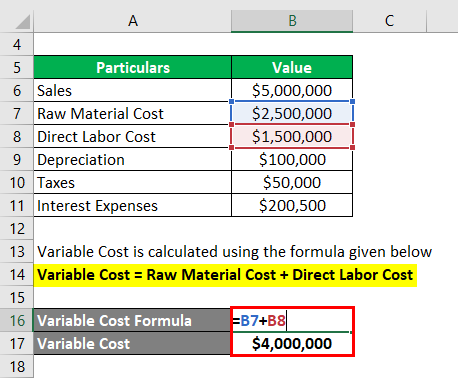Select column C header

click(x=389, y=21)
